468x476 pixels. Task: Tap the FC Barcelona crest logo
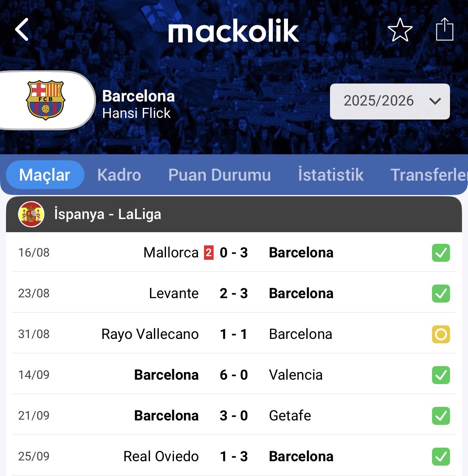46,100
